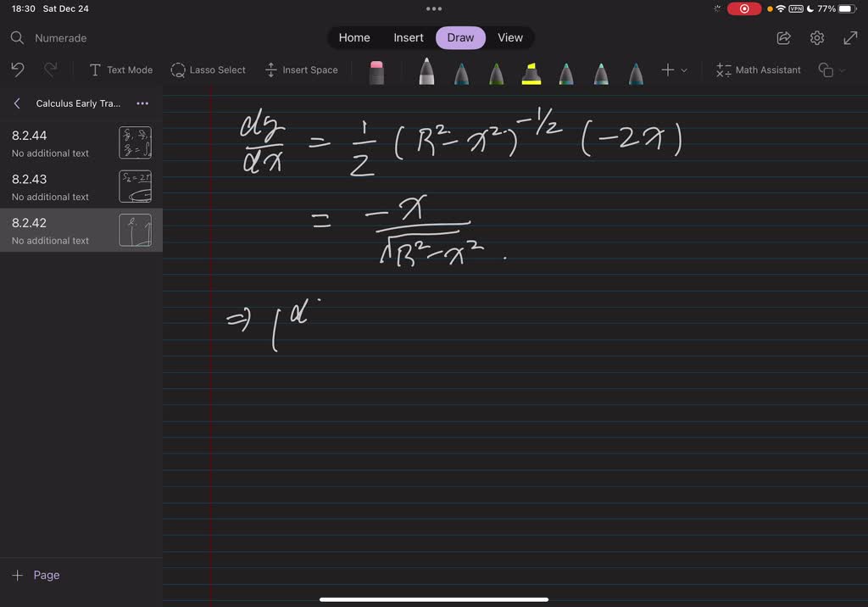Open the settings gear

click(816, 37)
